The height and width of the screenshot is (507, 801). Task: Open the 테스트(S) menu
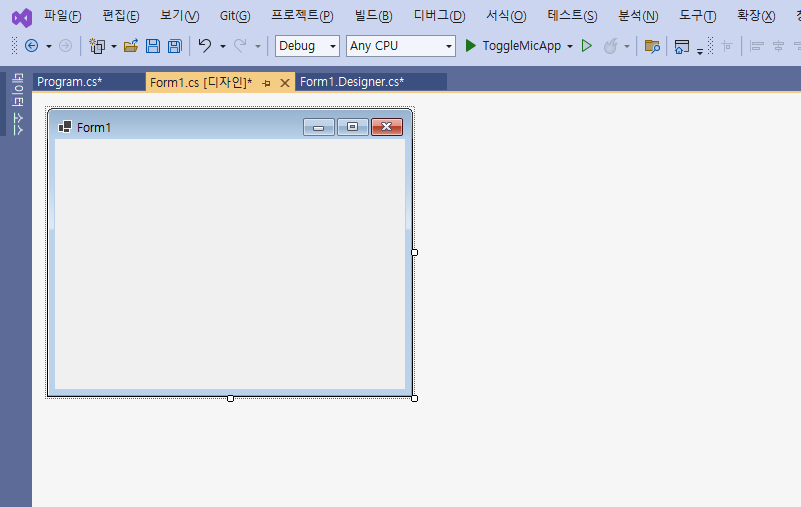click(572, 16)
